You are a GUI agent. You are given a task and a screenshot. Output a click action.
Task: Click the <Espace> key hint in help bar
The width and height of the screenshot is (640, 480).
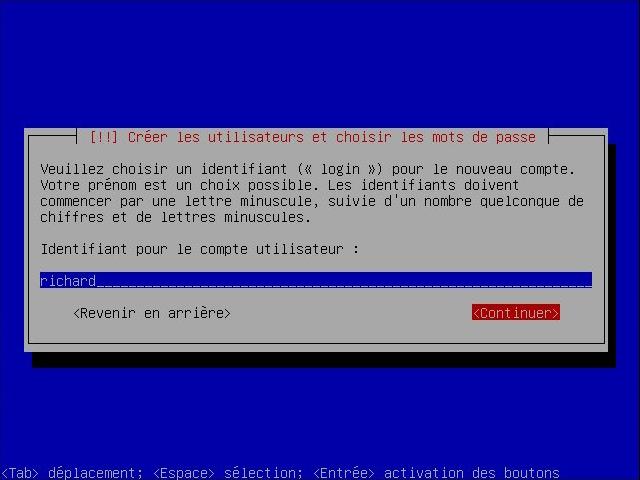[184, 473]
